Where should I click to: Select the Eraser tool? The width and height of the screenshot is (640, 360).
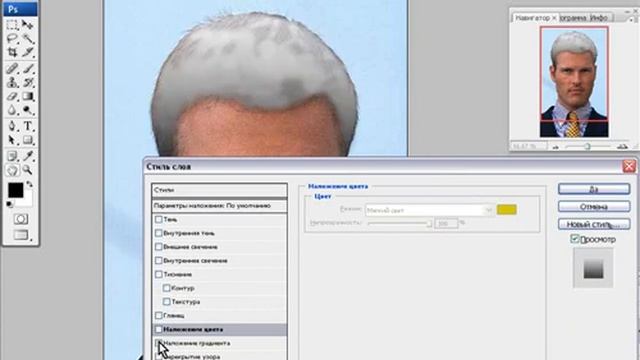point(12,96)
